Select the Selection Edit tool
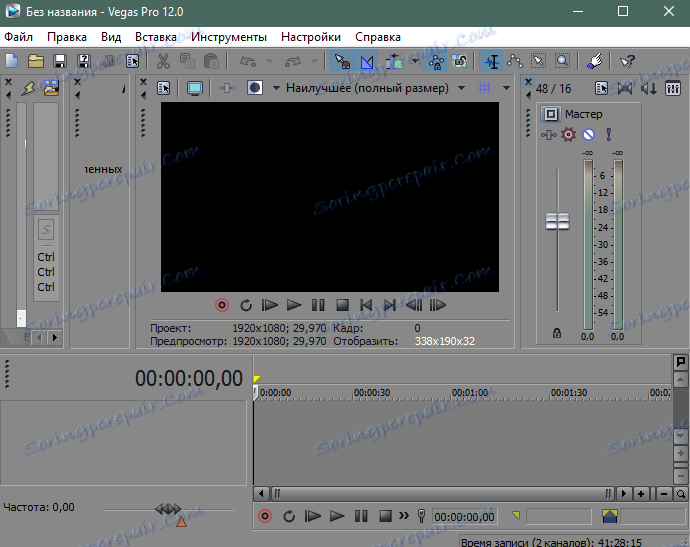This screenshot has width=690, height=547. coord(539,61)
